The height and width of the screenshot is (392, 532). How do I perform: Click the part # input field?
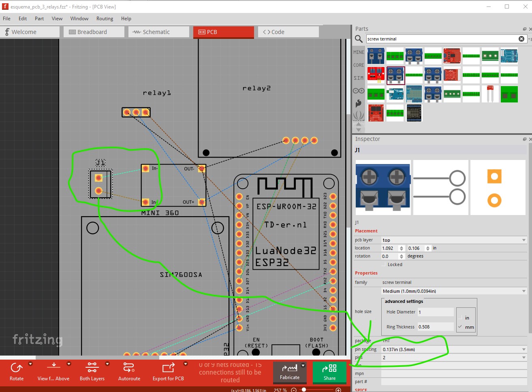coord(454,381)
